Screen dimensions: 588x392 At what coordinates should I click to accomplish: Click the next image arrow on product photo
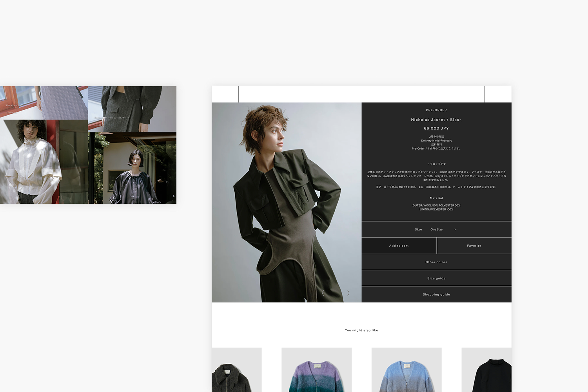[348, 293]
